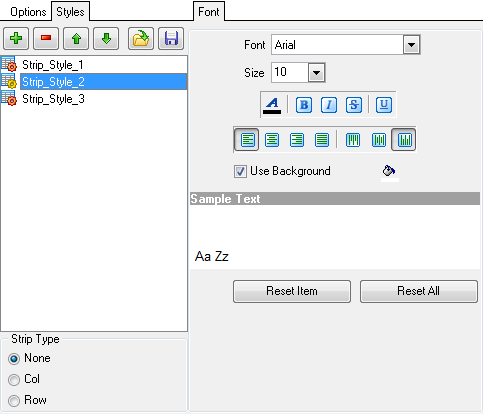Click Reset Item button
The width and height of the screenshot is (483, 414).
point(292,291)
